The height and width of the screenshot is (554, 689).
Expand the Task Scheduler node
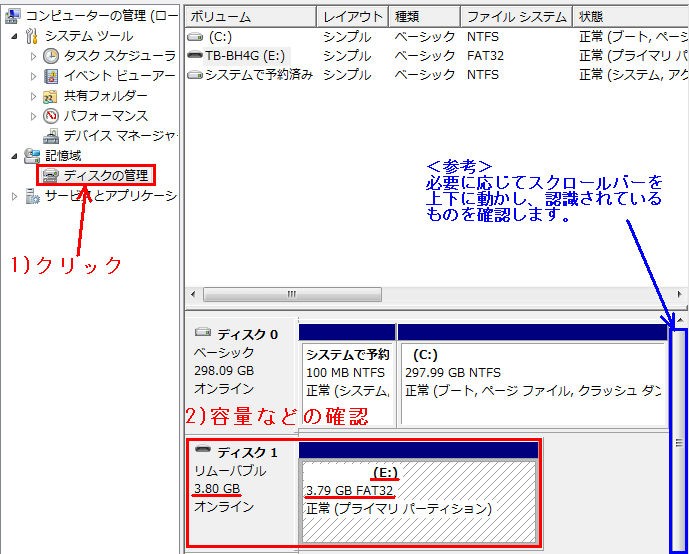click(33, 55)
